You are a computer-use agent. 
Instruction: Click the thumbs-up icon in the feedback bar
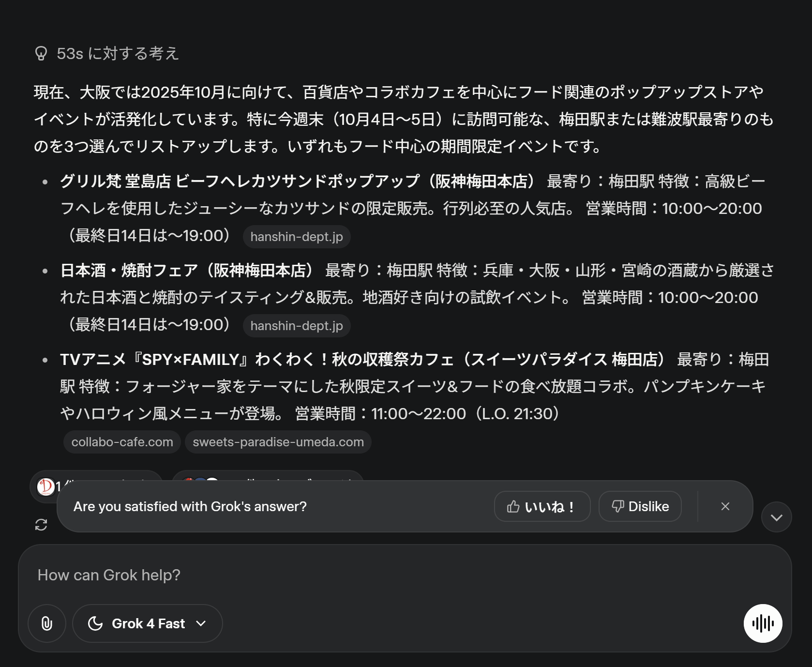tap(513, 506)
